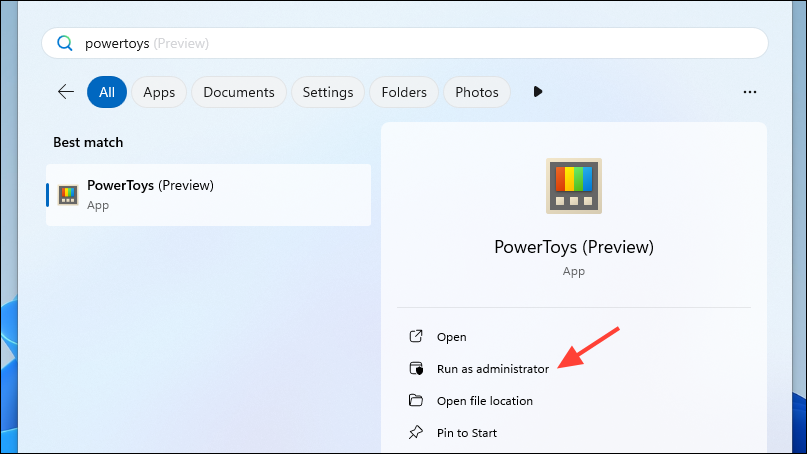Show more filters with the play arrow
This screenshot has width=807, height=454.
point(538,92)
